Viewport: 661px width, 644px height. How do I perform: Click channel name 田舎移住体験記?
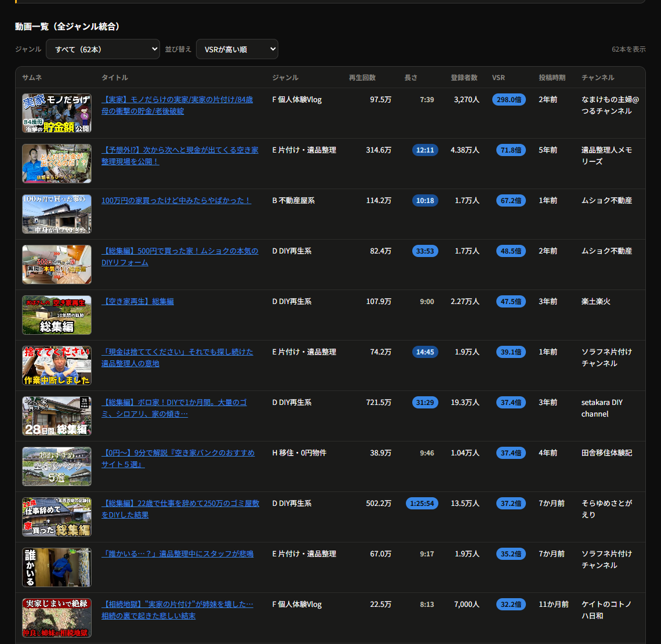606,453
